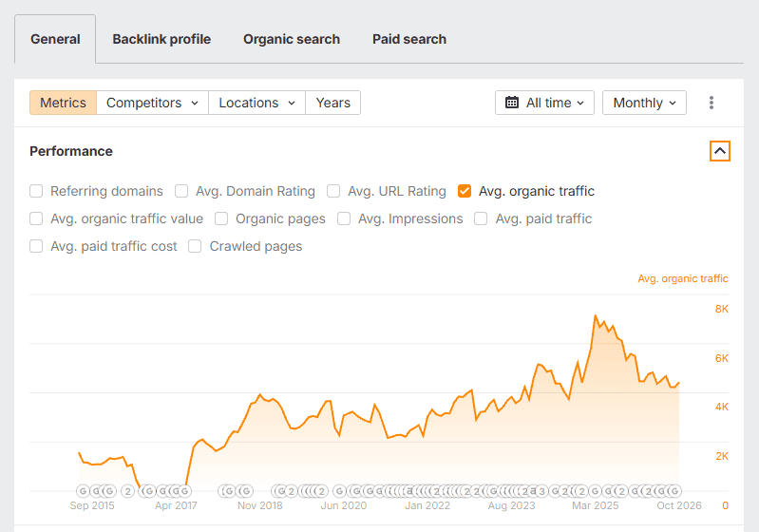Click the Oct 2026 date label
This screenshot has height=532, width=759.
678,505
